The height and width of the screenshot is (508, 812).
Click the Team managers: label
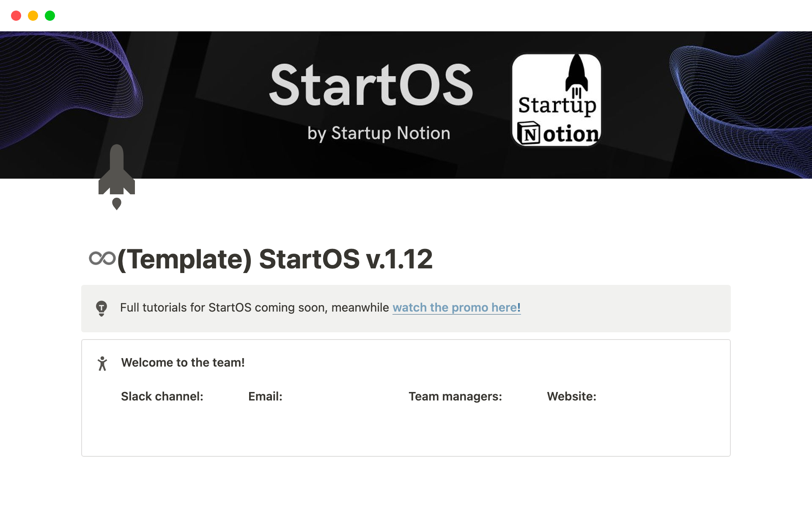[x=455, y=396]
